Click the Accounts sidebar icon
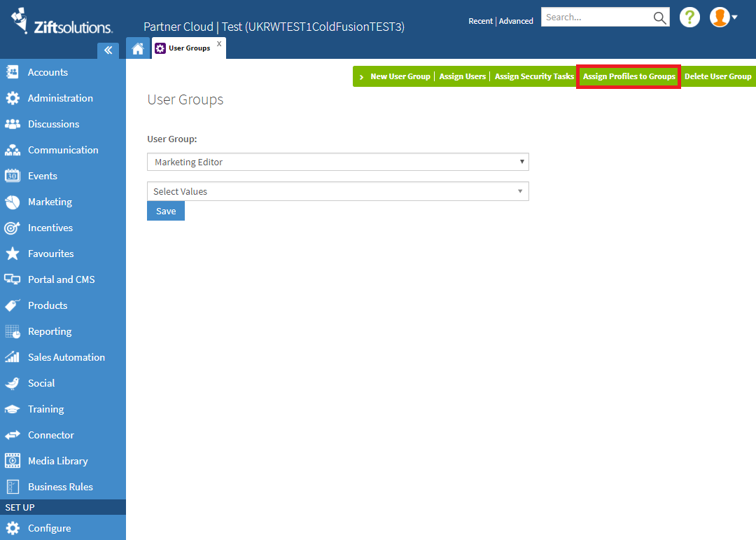Image resolution: width=756 pixels, height=540 pixels. point(13,72)
